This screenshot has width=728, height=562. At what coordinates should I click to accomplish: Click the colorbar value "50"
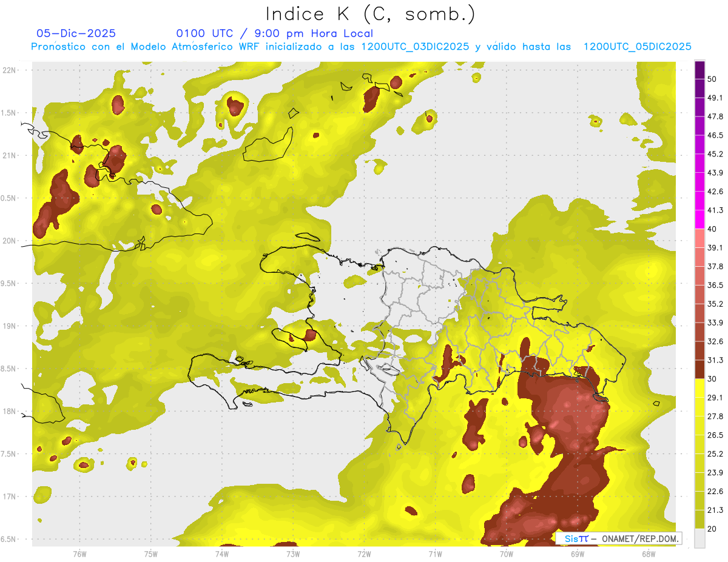click(713, 79)
